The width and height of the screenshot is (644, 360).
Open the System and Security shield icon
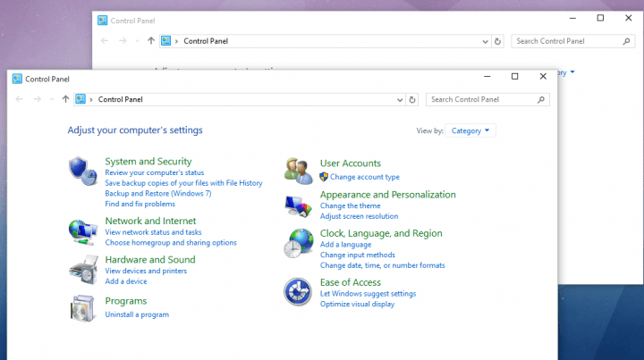click(x=83, y=171)
